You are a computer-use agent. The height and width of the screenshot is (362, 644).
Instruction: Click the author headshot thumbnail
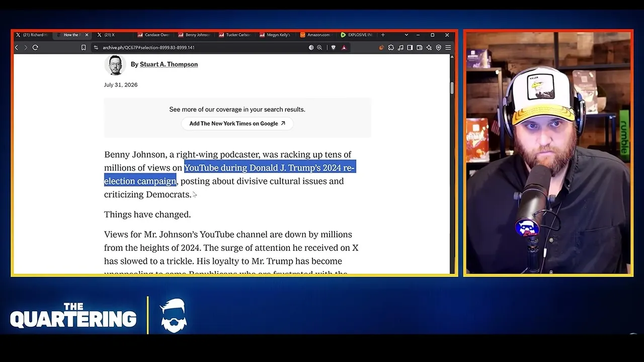115,65
